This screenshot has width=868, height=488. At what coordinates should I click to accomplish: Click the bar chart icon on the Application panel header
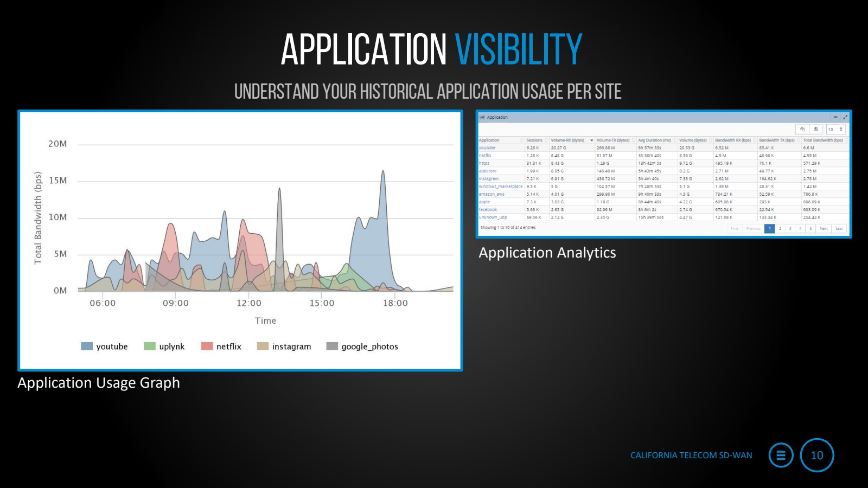pos(482,117)
